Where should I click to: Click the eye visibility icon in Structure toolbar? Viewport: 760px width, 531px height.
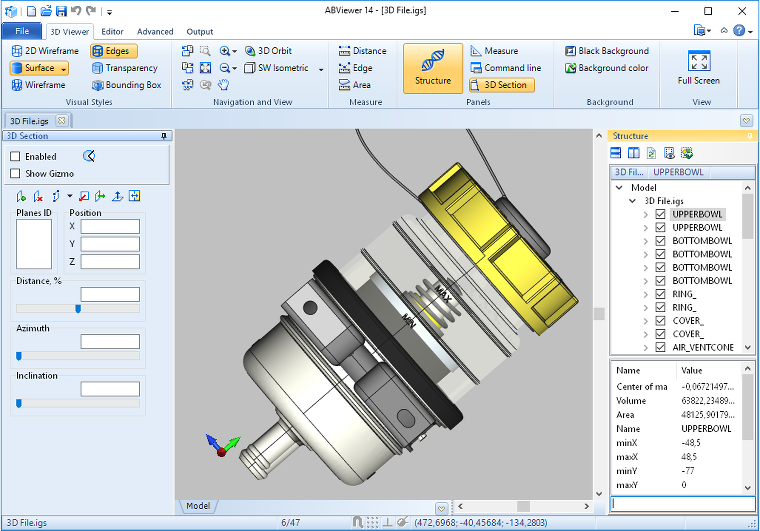(x=669, y=153)
